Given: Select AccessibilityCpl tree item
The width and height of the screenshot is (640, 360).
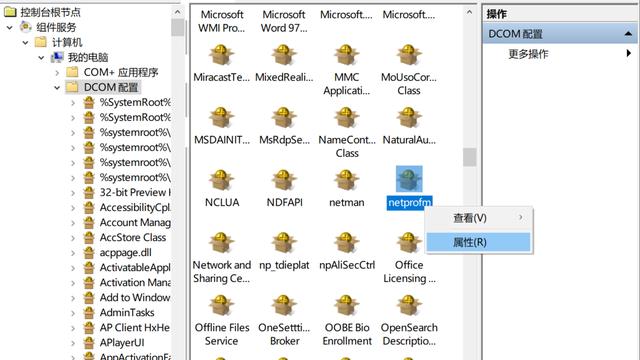Looking at the screenshot, I should [x=135, y=207].
